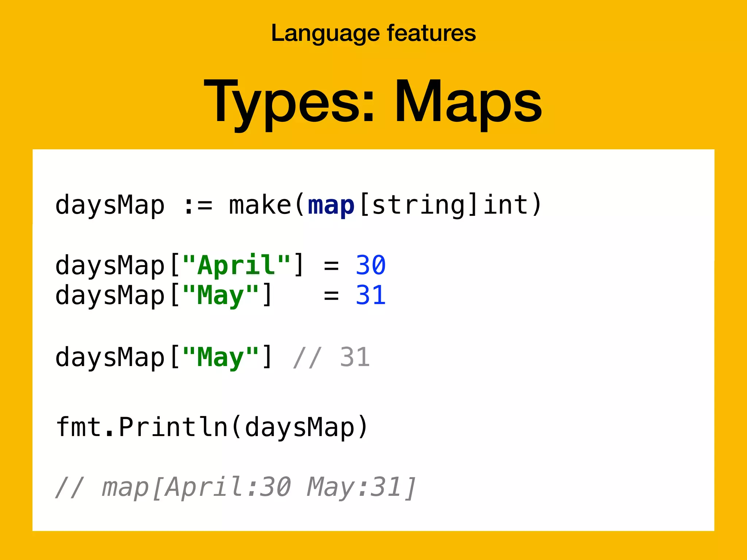Click the gray '// 31' comment
The height and width of the screenshot is (560, 747).
[x=331, y=357]
